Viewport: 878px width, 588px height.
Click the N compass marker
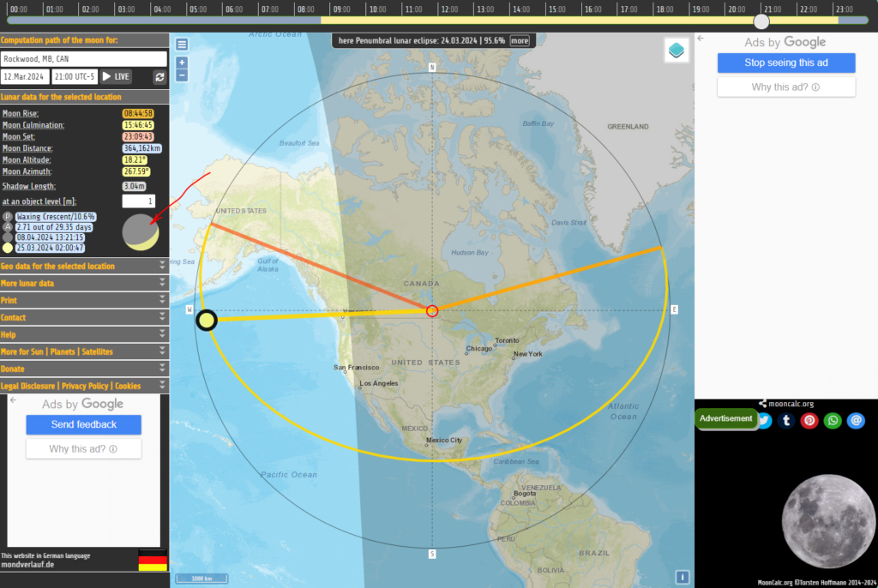click(432, 67)
